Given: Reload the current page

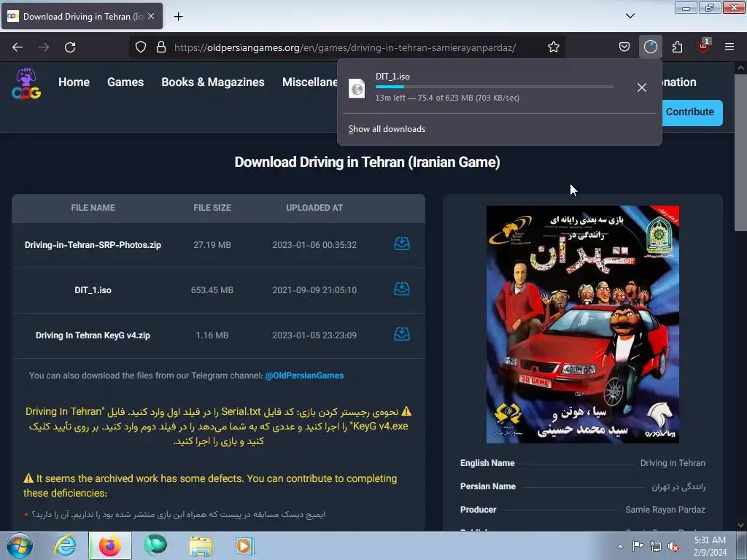Looking at the screenshot, I should [70, 47].
